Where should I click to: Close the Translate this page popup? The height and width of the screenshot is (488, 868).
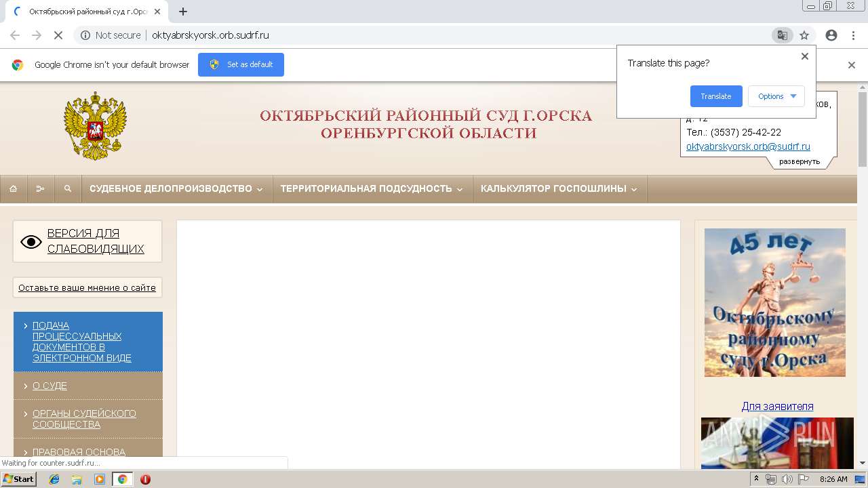point(805,56)
